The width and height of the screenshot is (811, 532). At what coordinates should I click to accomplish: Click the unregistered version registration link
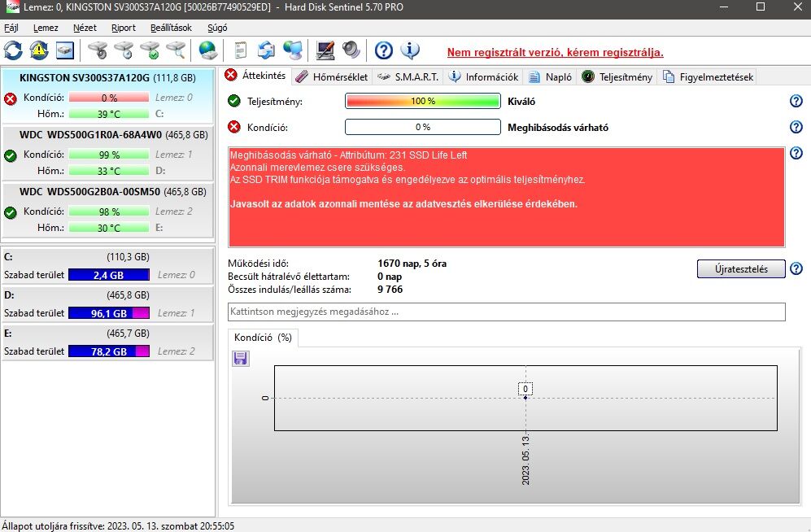pyautogui.click(x=555, y=52)
